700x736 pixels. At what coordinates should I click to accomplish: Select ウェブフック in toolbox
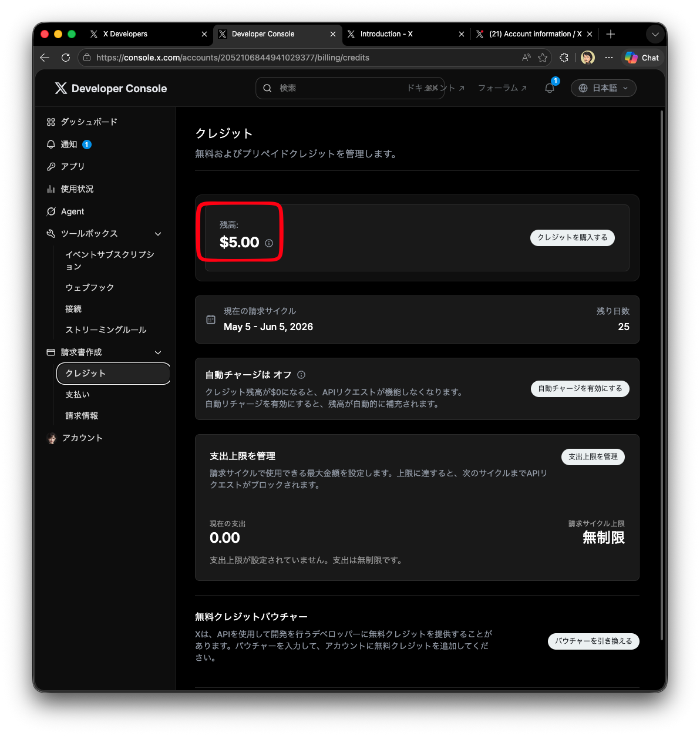pos(90,288)
